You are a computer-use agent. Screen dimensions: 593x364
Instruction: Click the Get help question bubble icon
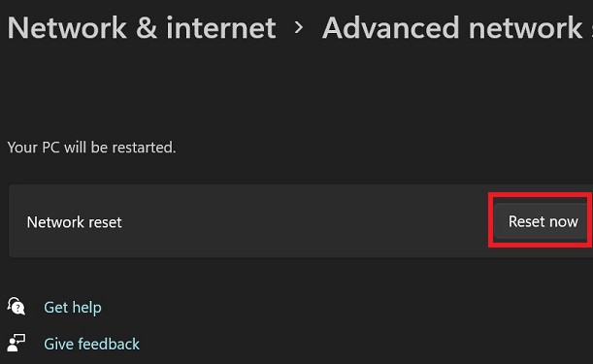(x=16, y=306)
